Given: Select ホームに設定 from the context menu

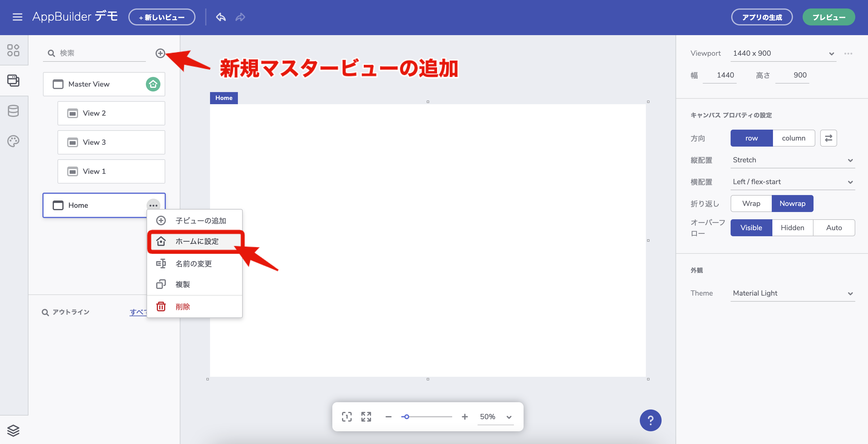Looking at the screenshot, I should point(196,241).
